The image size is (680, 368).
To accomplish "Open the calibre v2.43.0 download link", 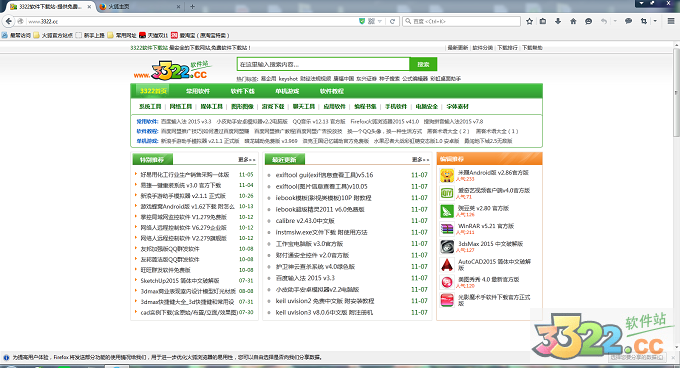I will click(305, 221).
